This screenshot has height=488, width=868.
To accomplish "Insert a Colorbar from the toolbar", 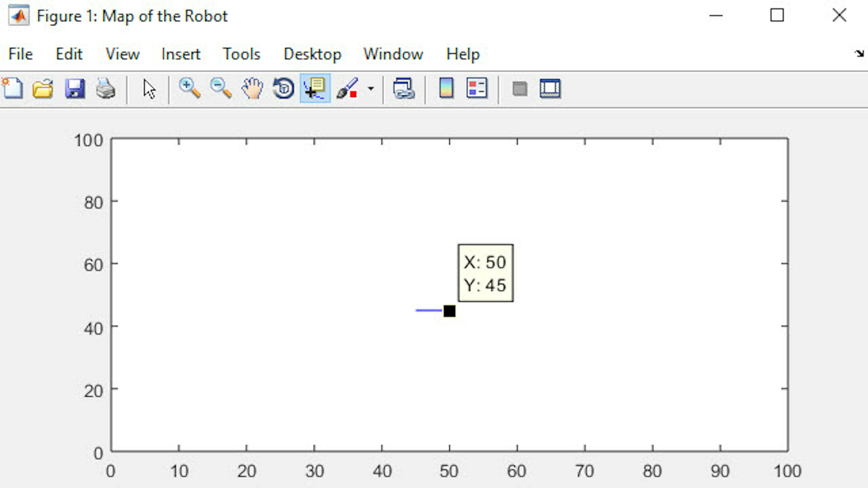I will (x=446, y=88).
